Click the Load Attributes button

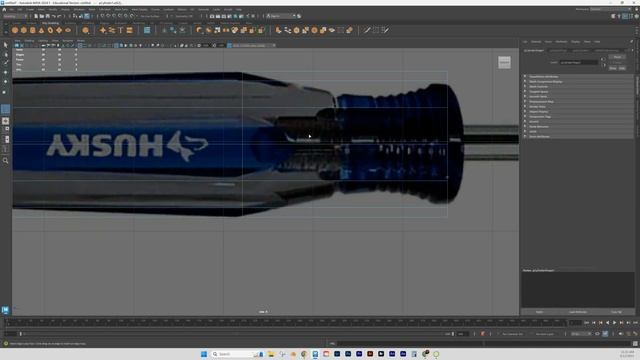tap(578, 312)
